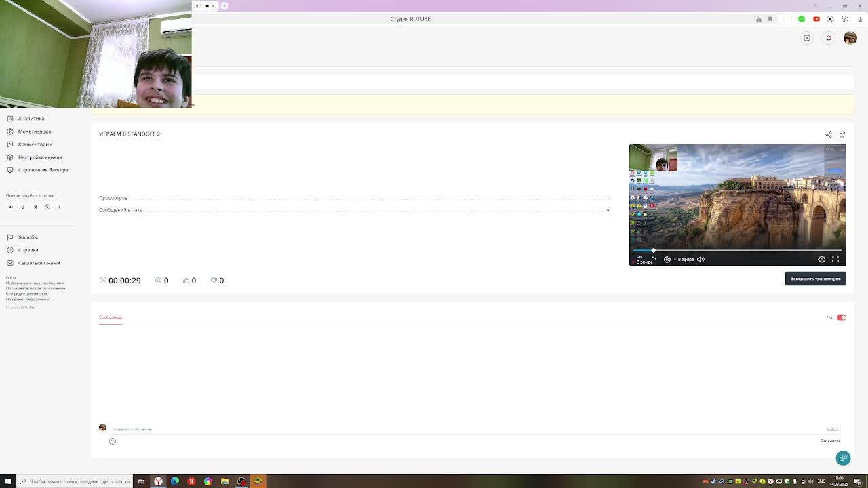The width and height of the screenshot is (868, 488).
Task: Click Информационные сообщения footer link
Action: pos(35,283)
